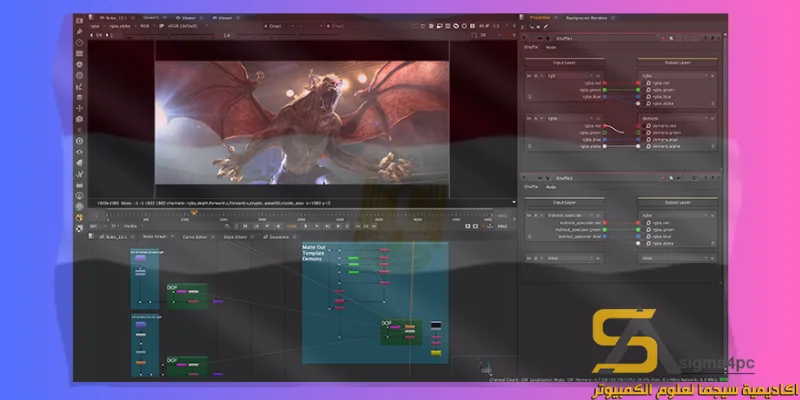Select the Matte Out Template Demons backdrop title

point(313,253)
